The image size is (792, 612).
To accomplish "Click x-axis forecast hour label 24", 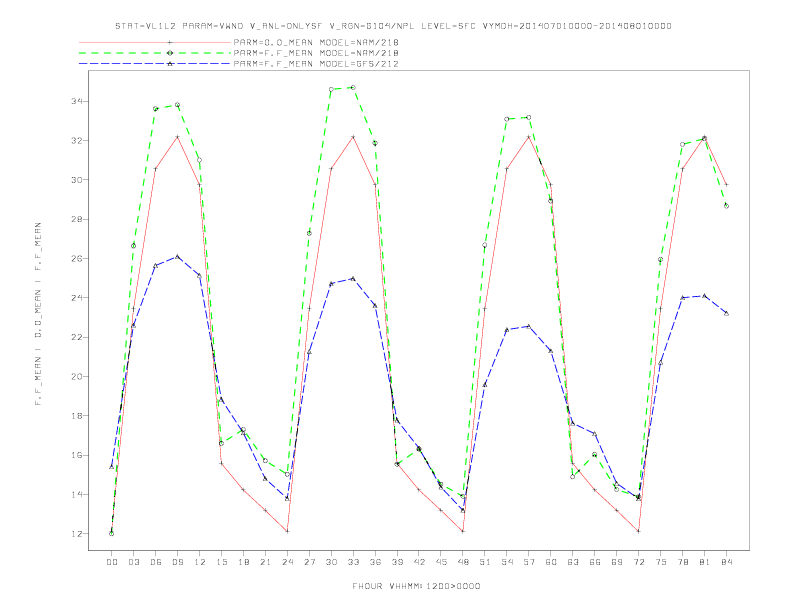I will pyautogui.click(x=287, y=562).
